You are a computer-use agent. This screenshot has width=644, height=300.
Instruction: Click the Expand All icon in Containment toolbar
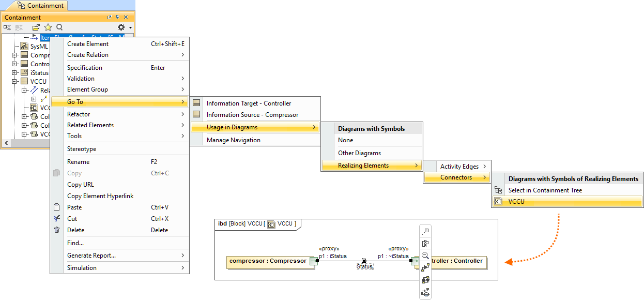pyautogui.click(x=8, y=27)
